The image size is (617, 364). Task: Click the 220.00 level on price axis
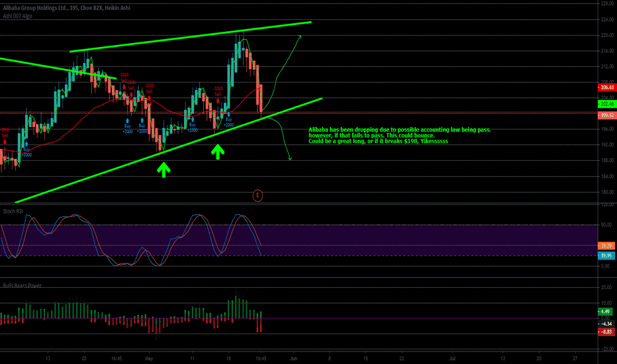click(x=608, y=35)
